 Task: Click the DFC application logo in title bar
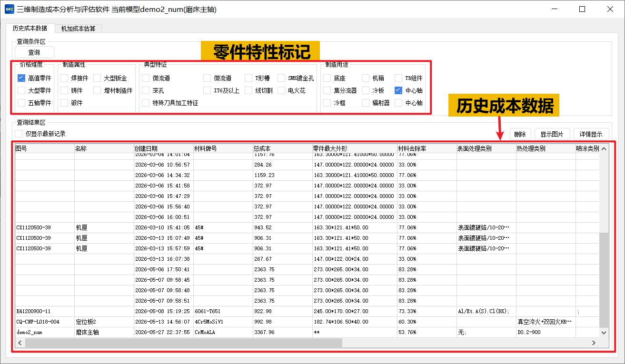(9, 9)
